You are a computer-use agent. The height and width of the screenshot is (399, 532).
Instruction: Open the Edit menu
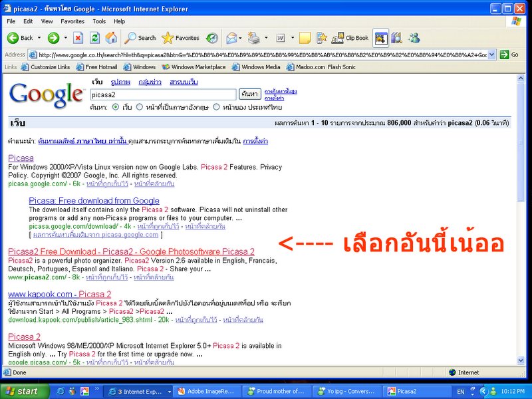28,21
